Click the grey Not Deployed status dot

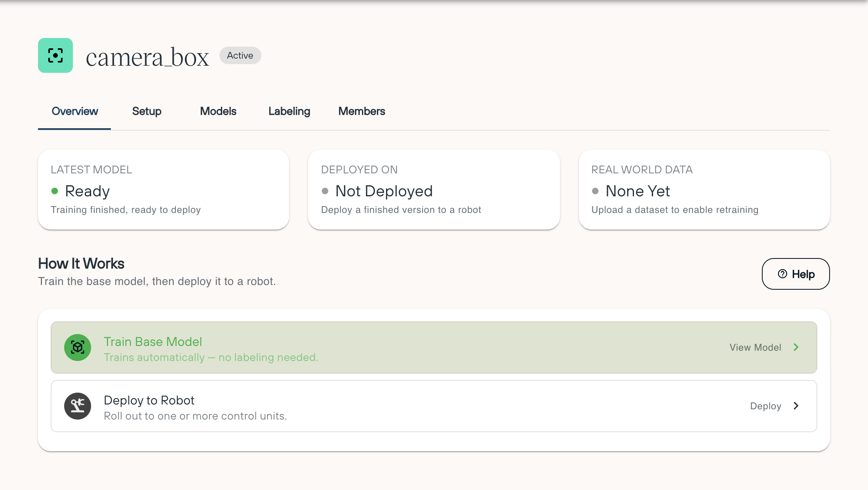[325, 191]
